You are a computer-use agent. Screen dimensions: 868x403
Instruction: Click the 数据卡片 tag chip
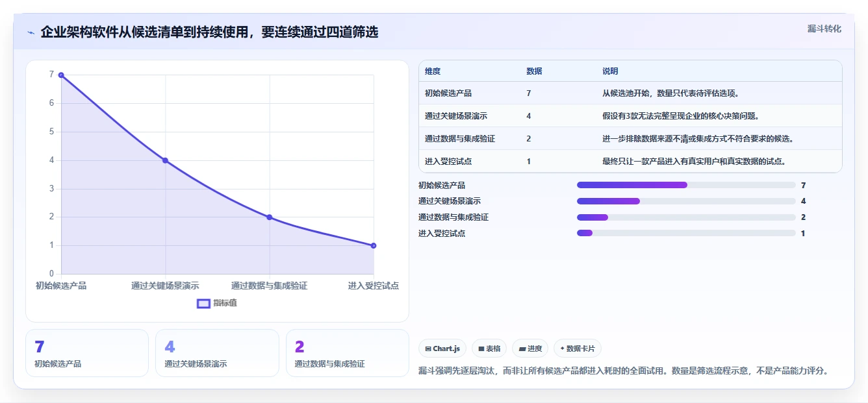coord(578,348)
